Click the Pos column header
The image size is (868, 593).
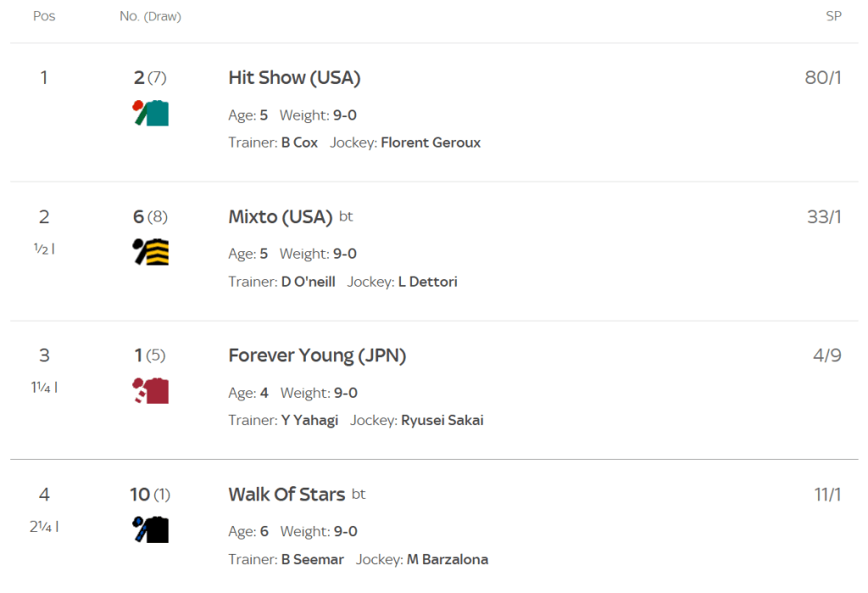44,16
